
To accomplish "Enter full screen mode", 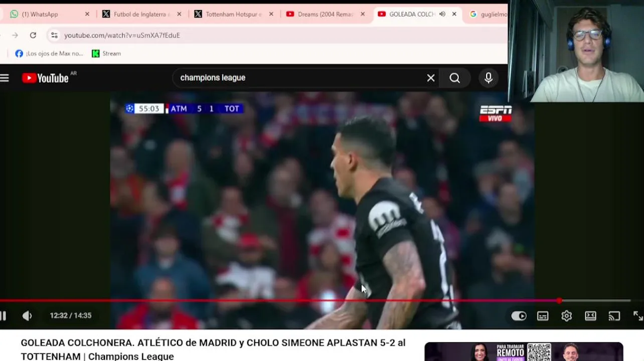I will pyautogui.click(x=638, y=316).
